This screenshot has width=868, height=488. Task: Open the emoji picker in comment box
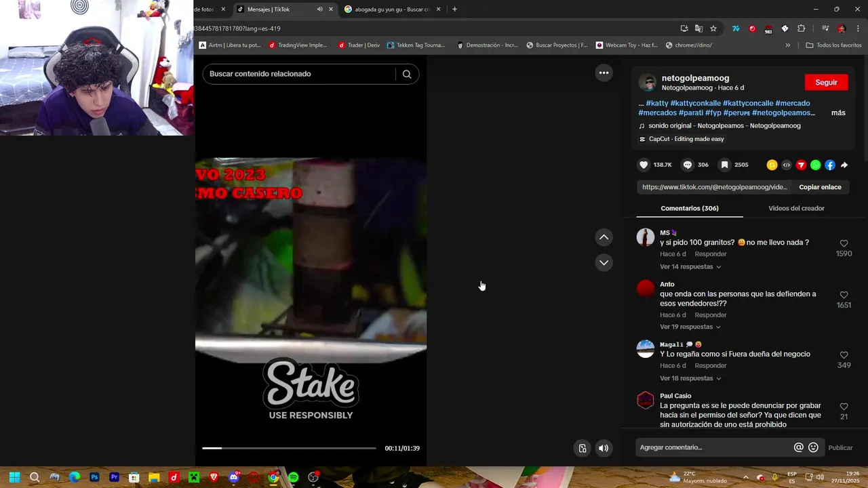pyautogui.click(x=813, y=447)
